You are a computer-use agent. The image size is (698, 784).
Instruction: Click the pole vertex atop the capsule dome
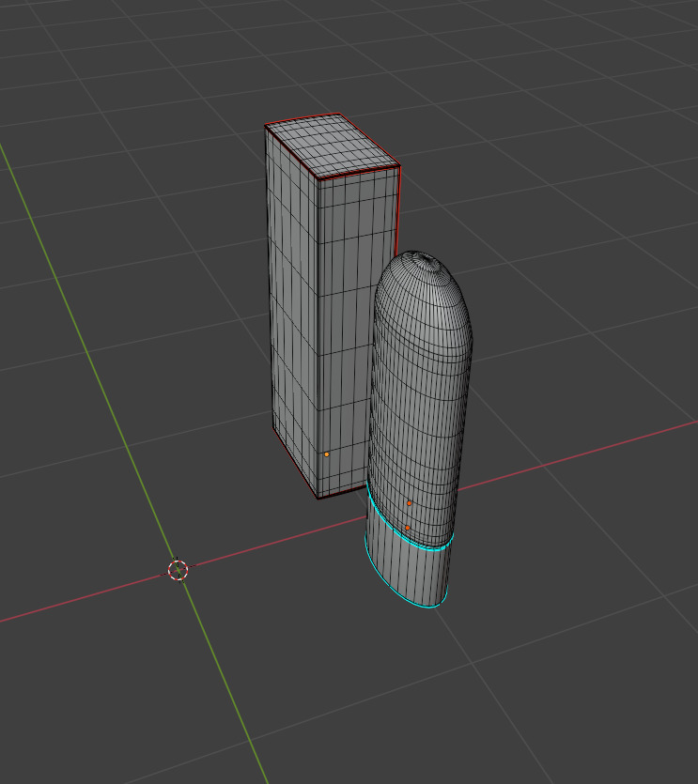(427, 258)
